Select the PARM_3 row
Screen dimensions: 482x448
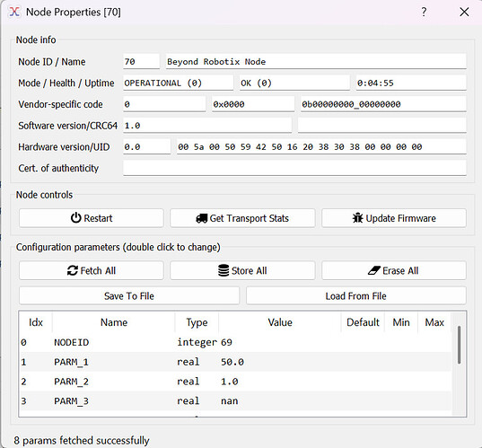[235, 400]
